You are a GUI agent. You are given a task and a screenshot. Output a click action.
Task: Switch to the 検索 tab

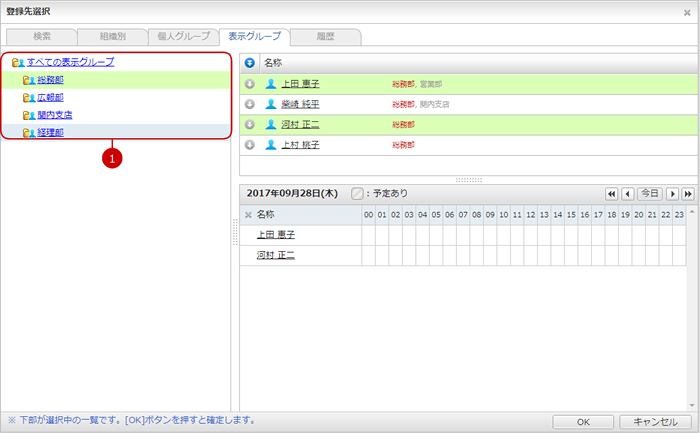(41, 37)
